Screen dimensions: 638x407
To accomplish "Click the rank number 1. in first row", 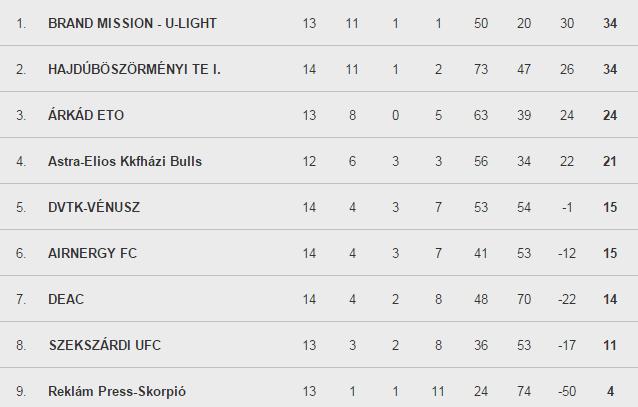I will tap(21, 23).
